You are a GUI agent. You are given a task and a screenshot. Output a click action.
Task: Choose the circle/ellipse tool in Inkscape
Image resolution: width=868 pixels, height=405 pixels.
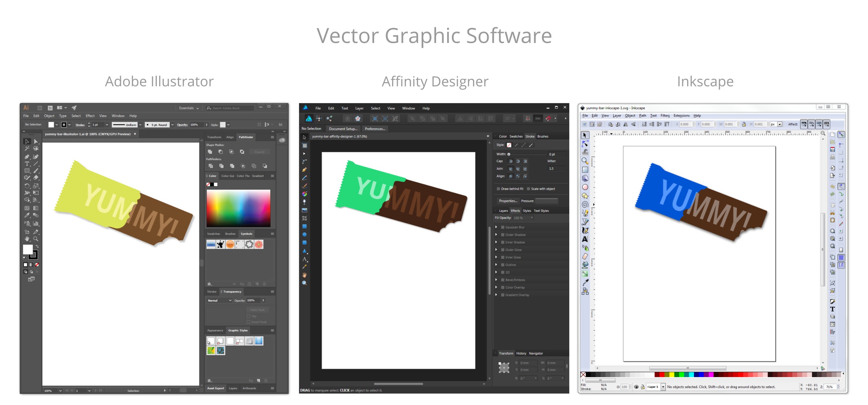click(585, 187)
